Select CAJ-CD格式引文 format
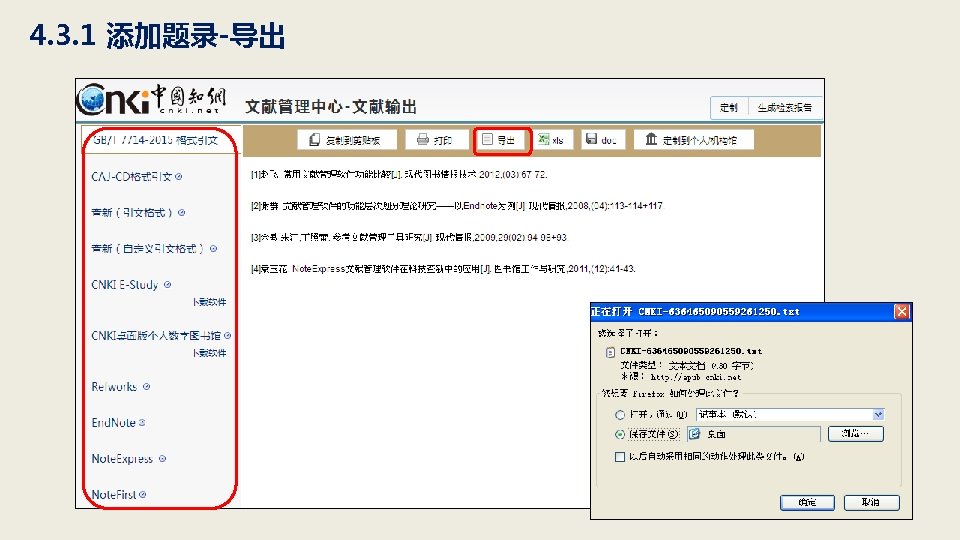 [x=132, y=176]
